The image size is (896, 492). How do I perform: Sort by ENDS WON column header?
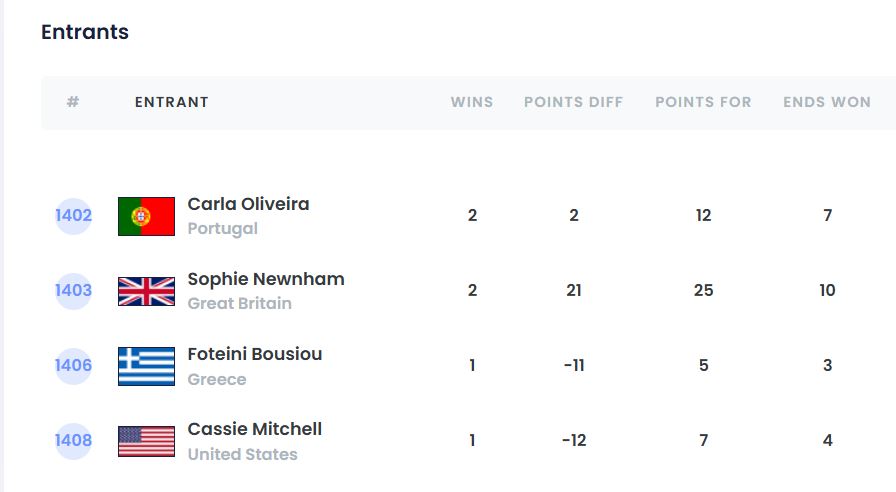coord(827,102)
